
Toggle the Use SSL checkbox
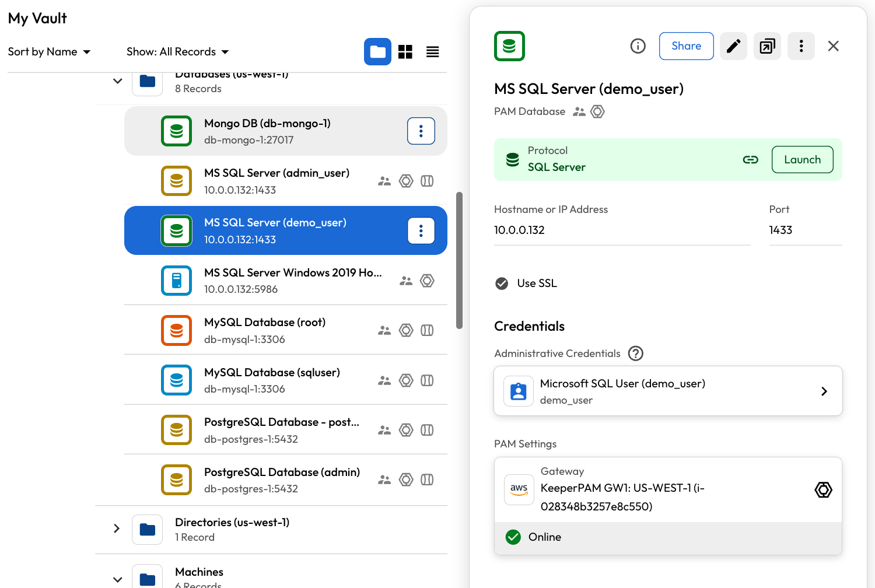tap(502, 283)
